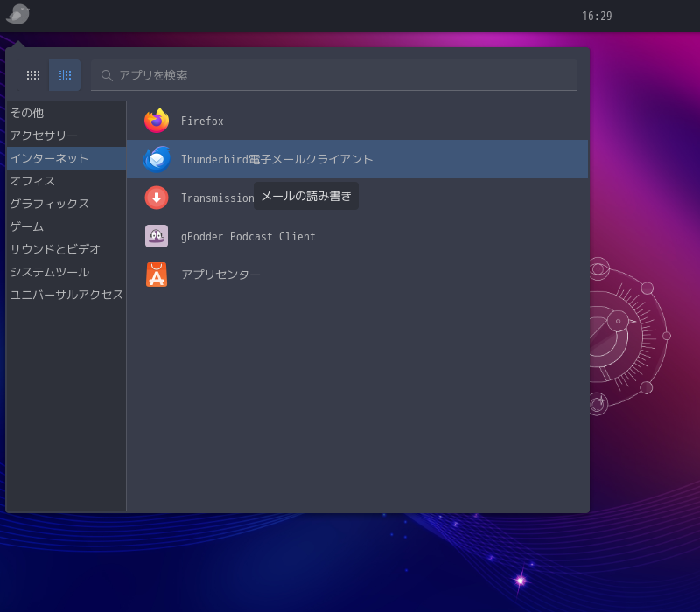Click the 16:29 clock in panel
Screen dimensions: 700x612
(597, 16)
